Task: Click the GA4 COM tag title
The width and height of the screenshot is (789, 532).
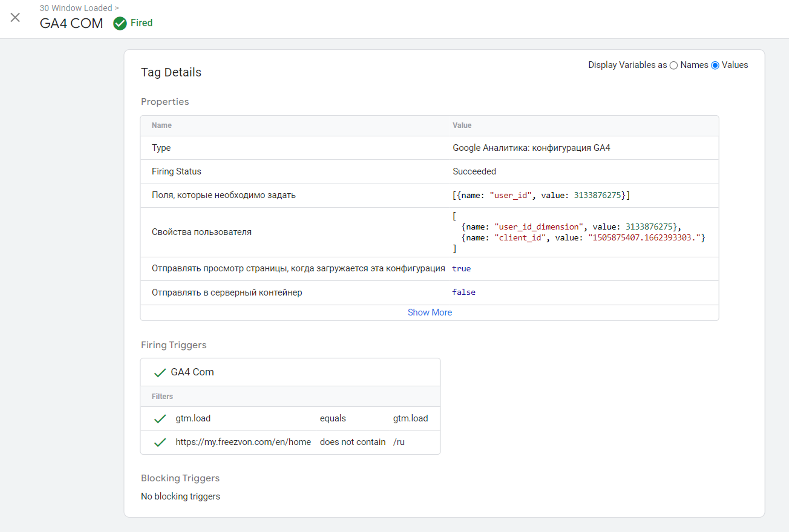Action: click(x=71, y=23)
